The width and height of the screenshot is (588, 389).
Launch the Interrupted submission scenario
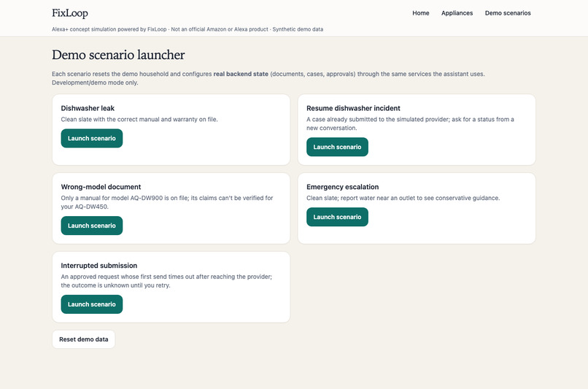pos(92,304)
